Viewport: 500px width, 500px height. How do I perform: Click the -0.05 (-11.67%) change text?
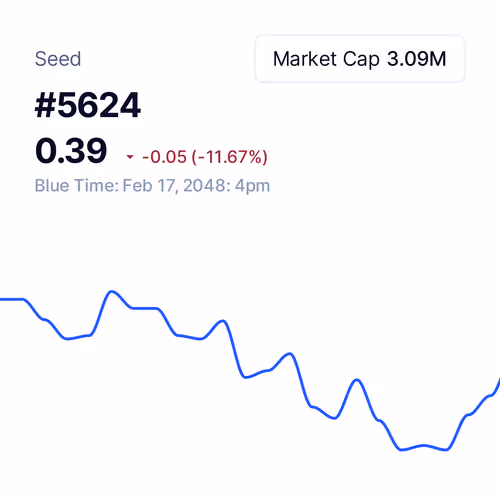(x=205, y=157)
